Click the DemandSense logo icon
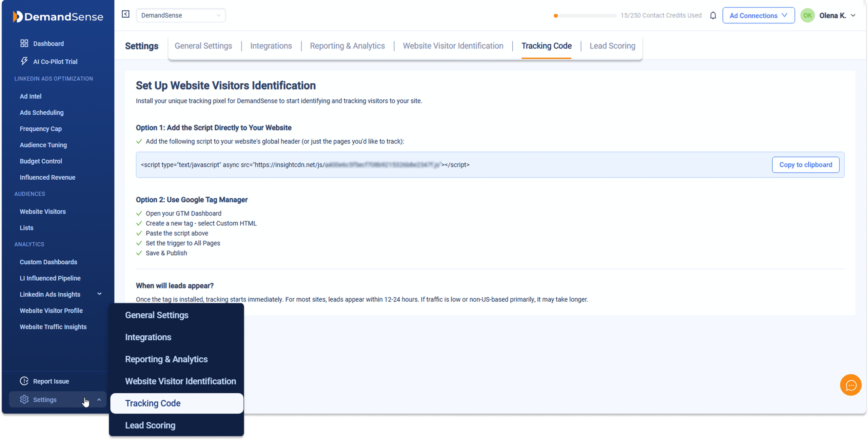868x440 pixels. [18, 17]
